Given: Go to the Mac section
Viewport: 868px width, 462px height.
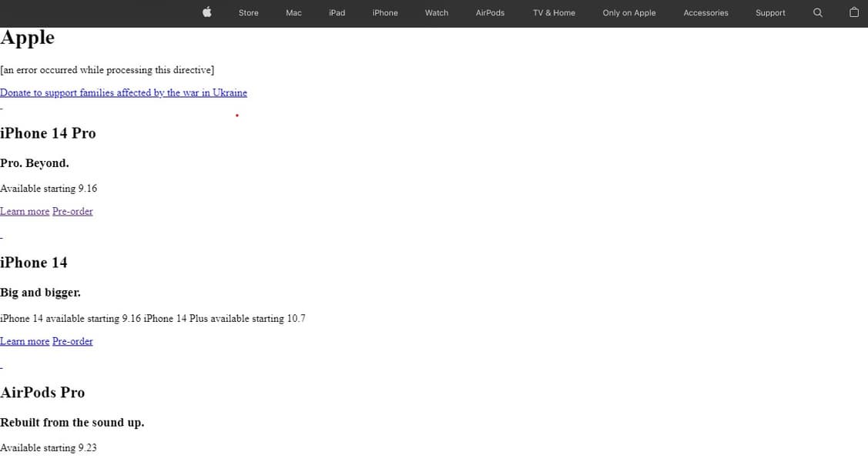Looking at the screenshot, I should click(x=293, y=13).
